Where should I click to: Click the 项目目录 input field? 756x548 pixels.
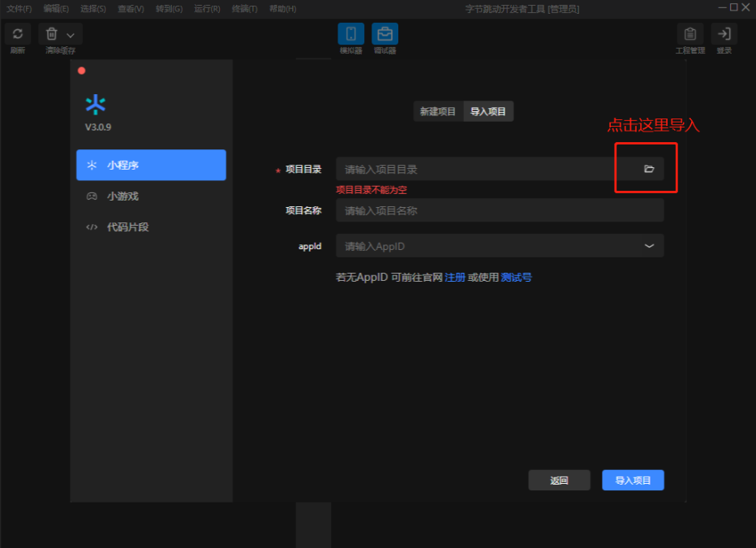500,169
